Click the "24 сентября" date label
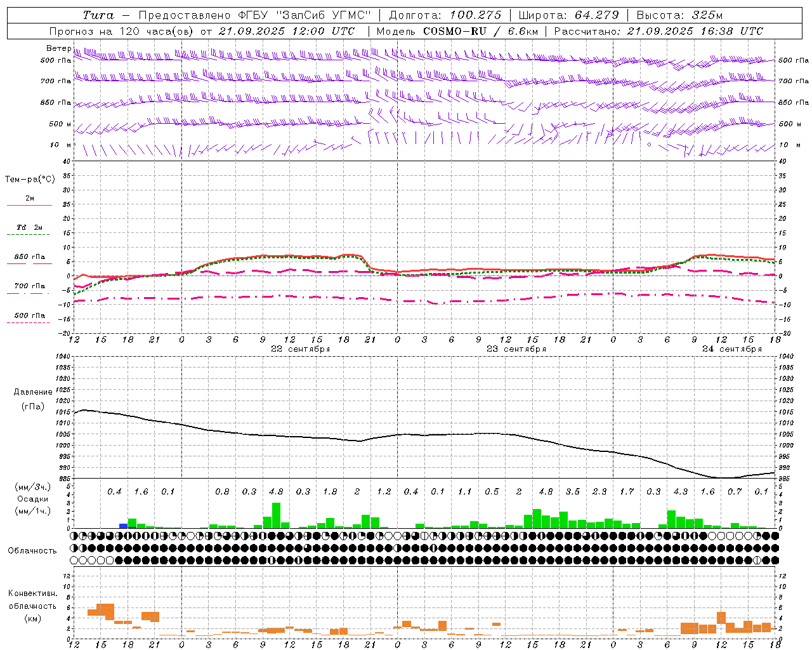 731,349
